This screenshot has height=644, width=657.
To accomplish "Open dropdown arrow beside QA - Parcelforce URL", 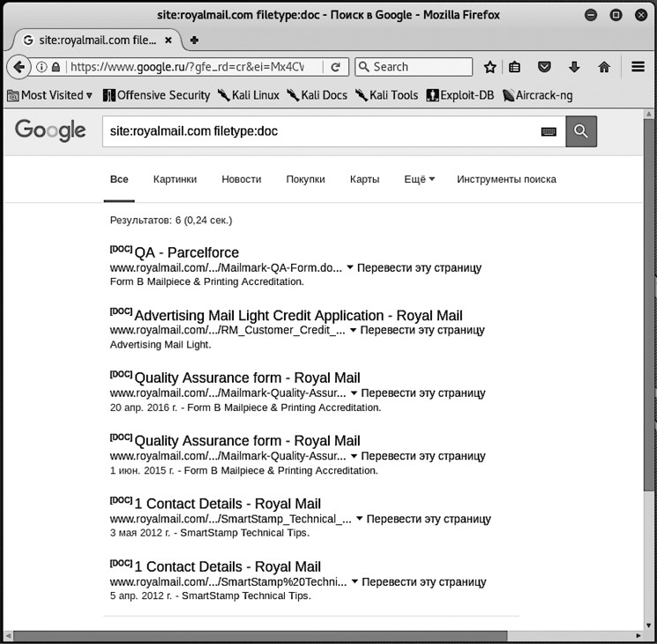I will (x=350, y=267).
